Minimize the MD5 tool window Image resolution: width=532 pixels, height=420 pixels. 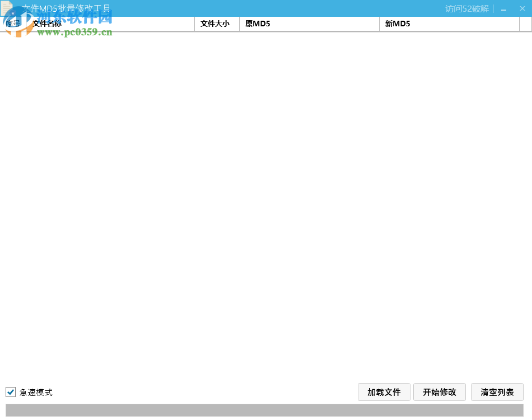(x=503, y=8)
